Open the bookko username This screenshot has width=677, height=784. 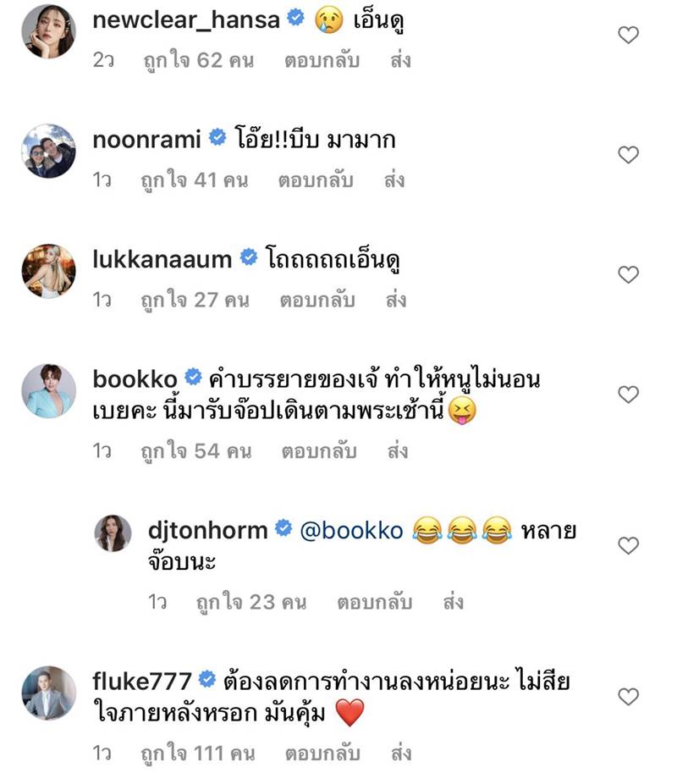pos(135,379)
